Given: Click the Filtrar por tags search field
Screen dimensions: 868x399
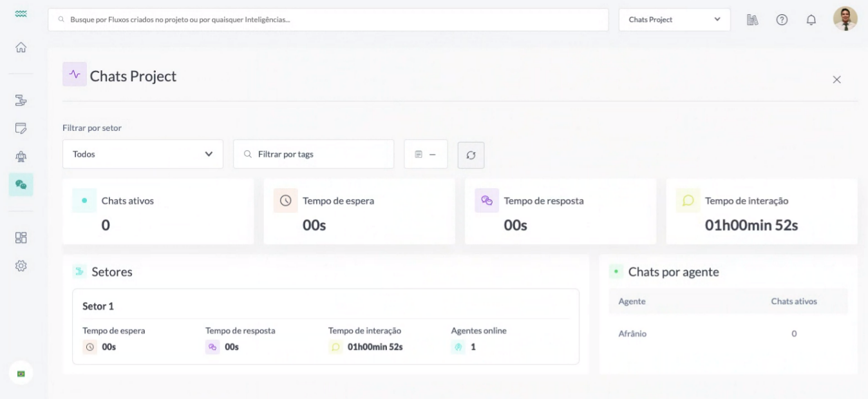Looking at the screenshot, I should click(x=313, y=154).
